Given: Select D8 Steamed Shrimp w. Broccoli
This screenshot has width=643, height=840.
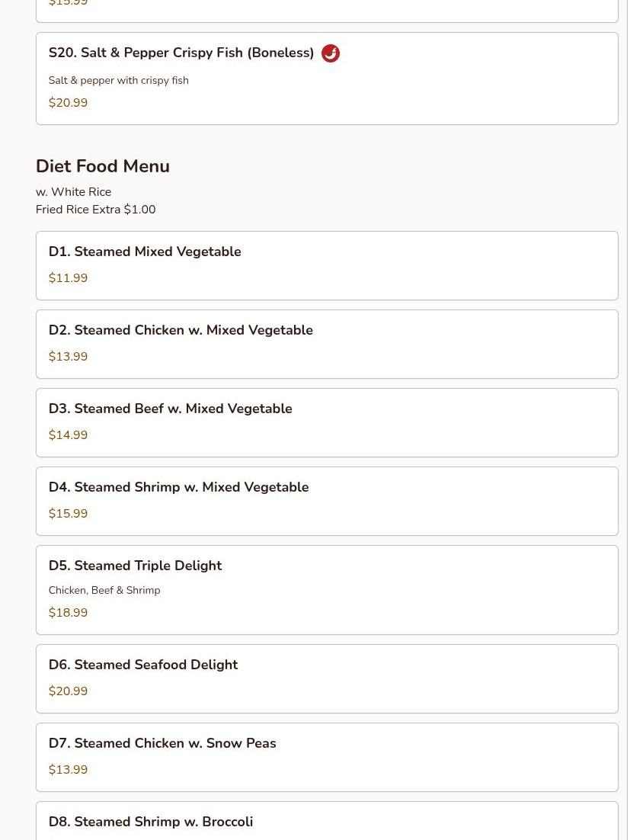Looking at the screenshot, I should click(x=151, y=822).
